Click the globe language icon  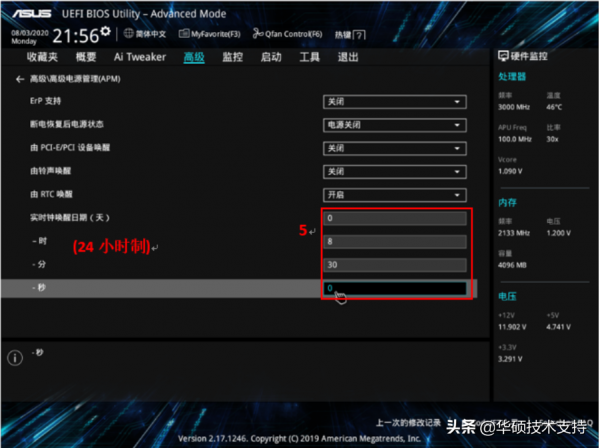click(x=129, y=33)
